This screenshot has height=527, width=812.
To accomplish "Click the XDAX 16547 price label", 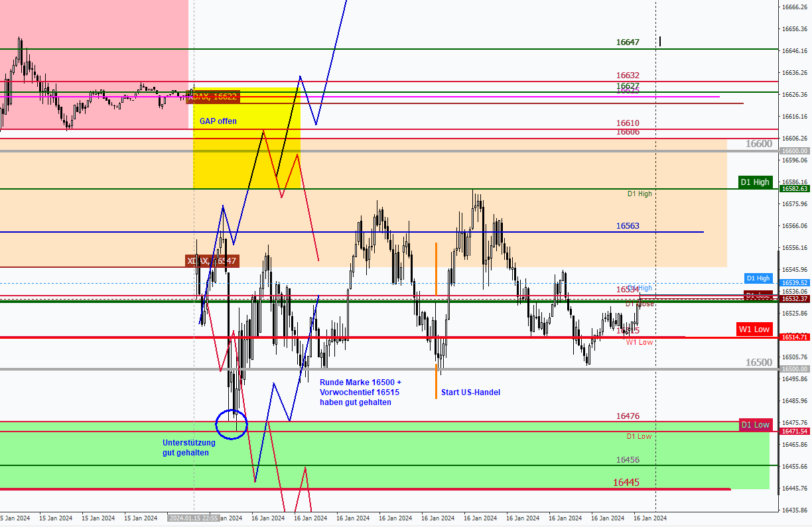I will (x=212, y=261).
